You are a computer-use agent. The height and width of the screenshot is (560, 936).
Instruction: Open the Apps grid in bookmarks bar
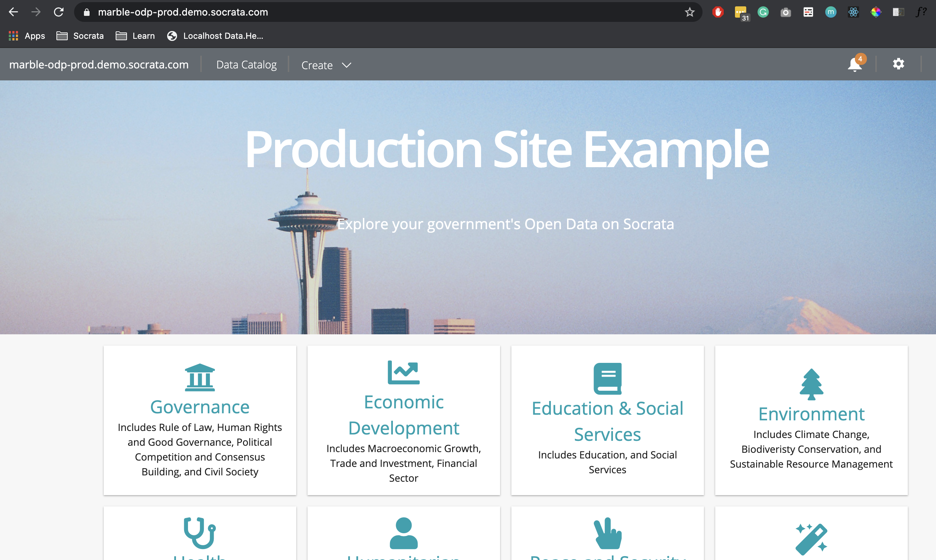[x=27, y=36]
